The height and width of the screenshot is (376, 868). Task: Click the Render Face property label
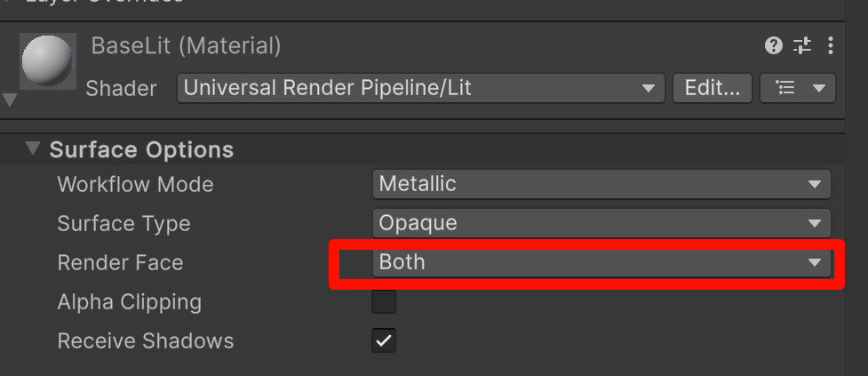(x=120, y=263)
